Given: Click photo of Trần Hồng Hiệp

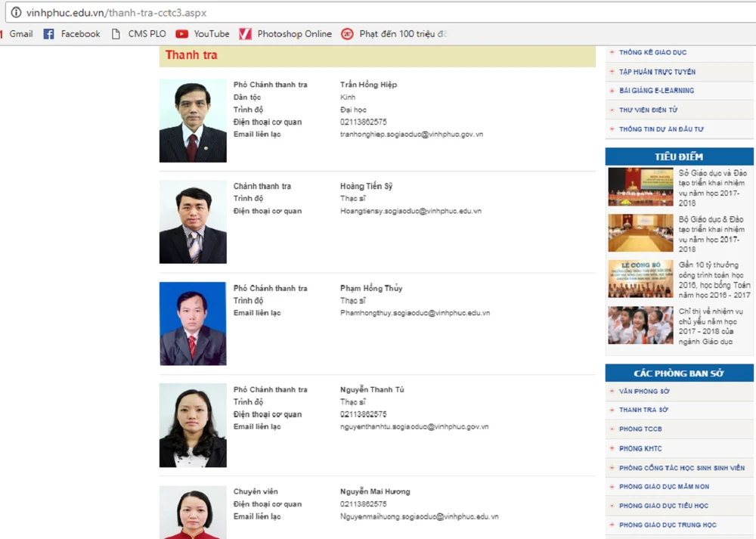Looking at the screenshot, I should pyautogui.click(x=193, y=121).
